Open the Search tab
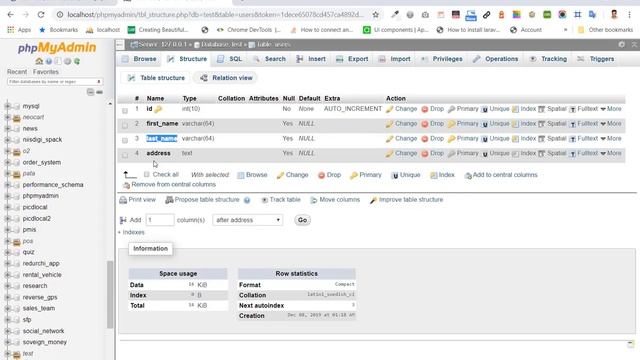This screenshot has width=640, height=360. tap(270, 59)
